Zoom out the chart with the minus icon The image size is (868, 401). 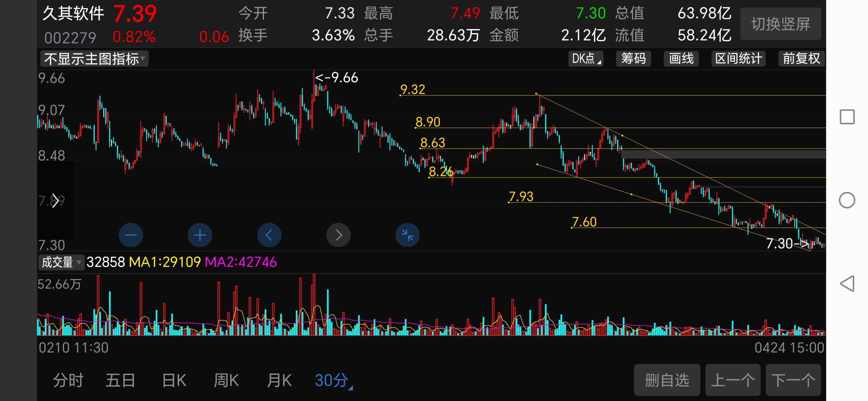click(x=131, y=235)
